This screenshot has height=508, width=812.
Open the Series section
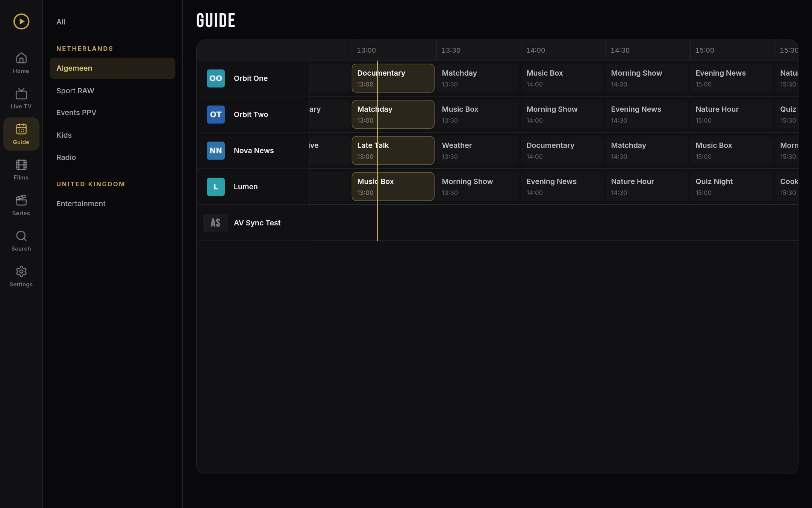click(21, 205)
